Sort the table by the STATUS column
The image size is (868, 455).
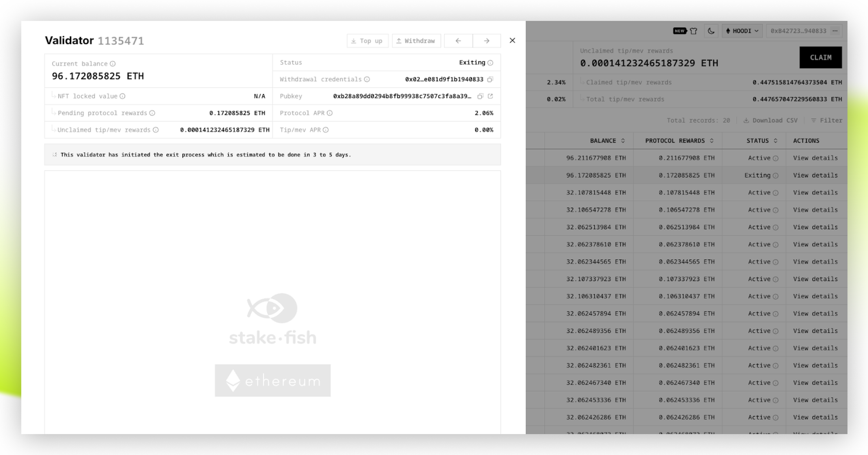coord(762,141)
